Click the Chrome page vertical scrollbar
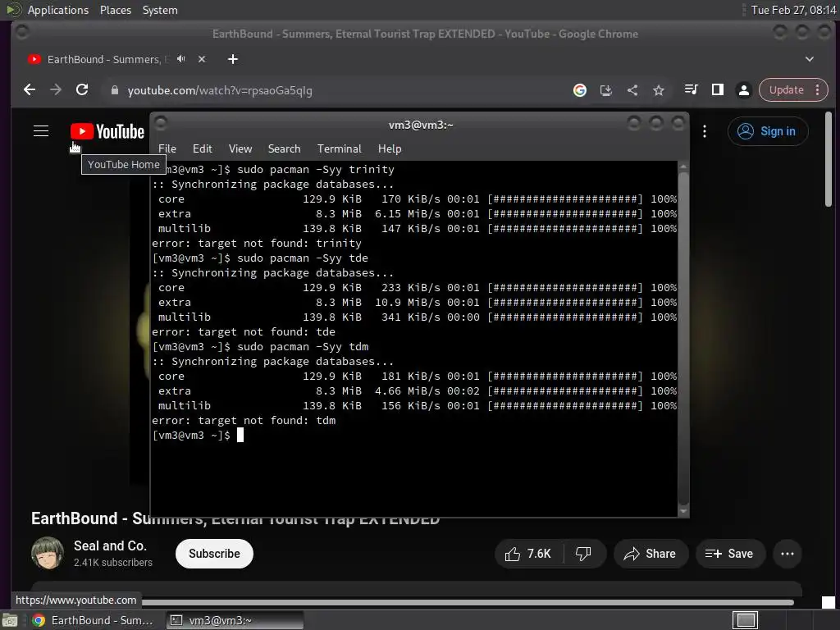The image size is (840, 630). point(829,159)
